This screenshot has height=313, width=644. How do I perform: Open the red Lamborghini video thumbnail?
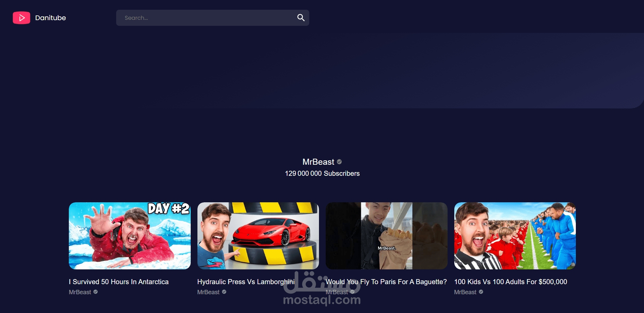pos(258,236)
